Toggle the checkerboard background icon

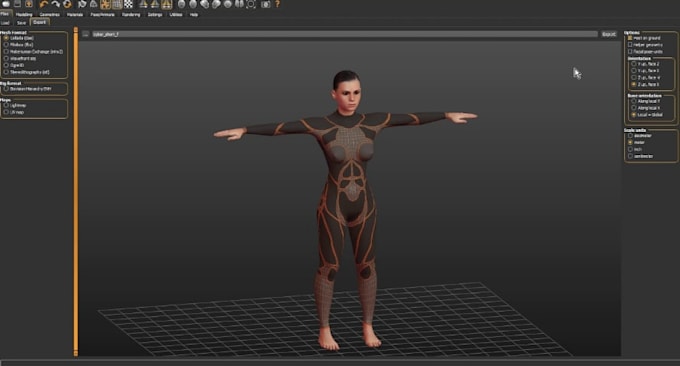[x=128, y=4]
